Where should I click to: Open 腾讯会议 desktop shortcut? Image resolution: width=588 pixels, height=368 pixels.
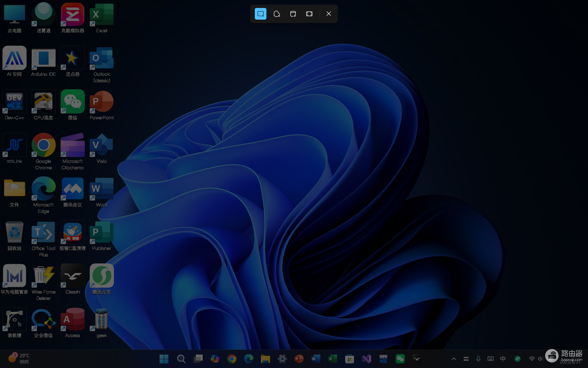(73, 192)
